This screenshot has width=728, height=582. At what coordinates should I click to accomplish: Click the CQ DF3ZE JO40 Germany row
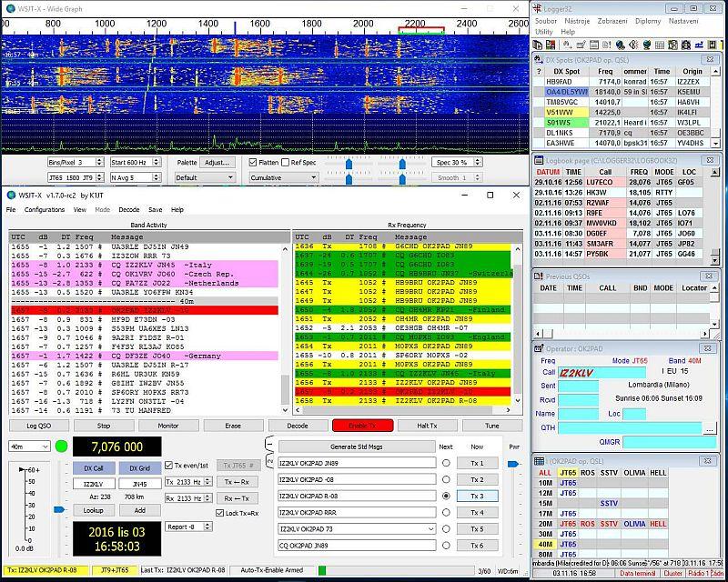[145, 356]
